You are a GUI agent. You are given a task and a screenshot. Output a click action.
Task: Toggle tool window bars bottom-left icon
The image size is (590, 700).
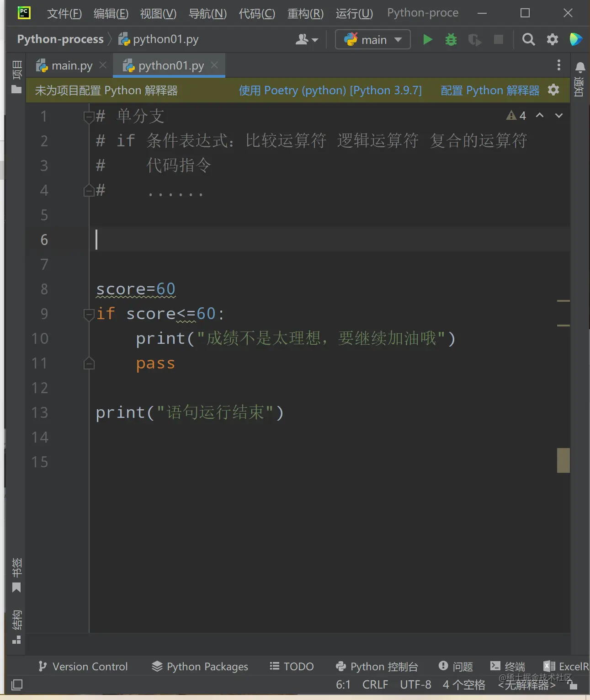(x=17, y=684)
